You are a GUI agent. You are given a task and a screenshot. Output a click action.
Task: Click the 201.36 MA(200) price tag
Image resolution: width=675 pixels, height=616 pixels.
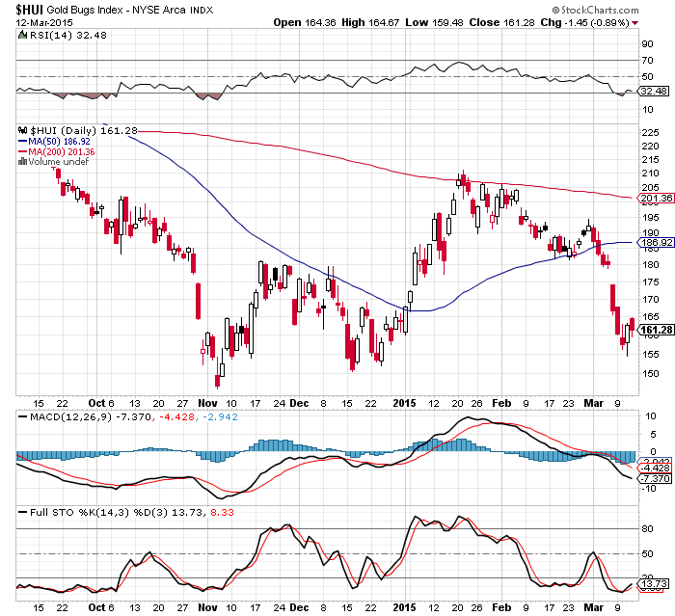point(656,198)
